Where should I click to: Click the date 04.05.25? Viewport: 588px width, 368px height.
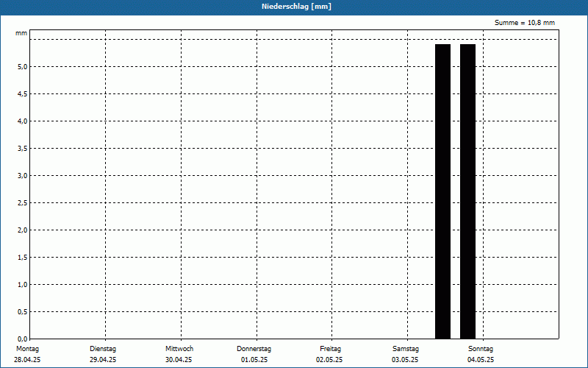[x=481, y=360]
